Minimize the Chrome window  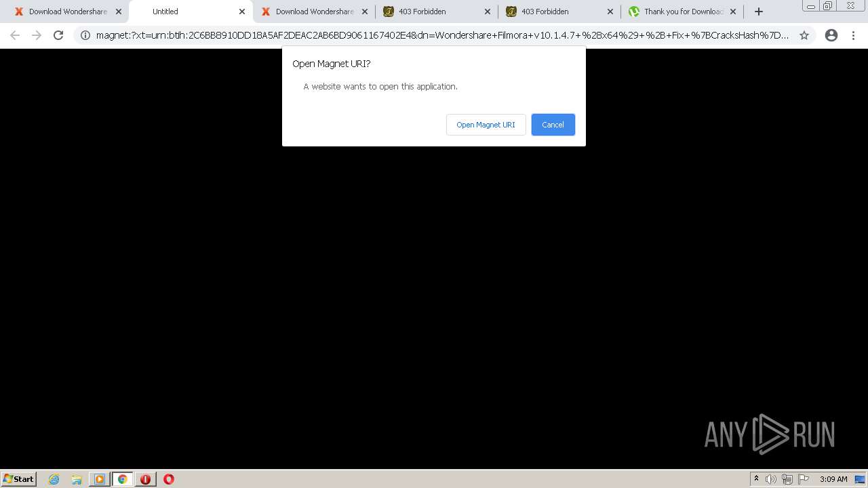[811, 6]
